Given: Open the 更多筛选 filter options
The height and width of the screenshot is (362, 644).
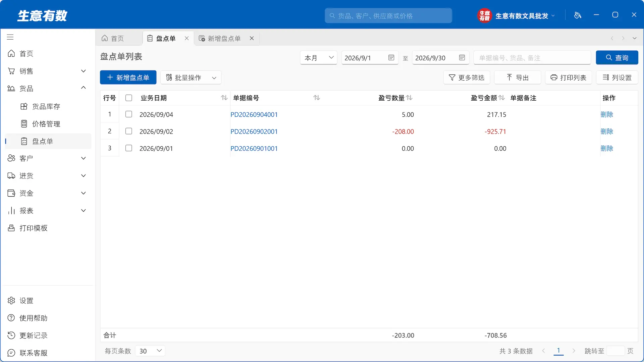Looking at the screenshot, I should (467, 77).
